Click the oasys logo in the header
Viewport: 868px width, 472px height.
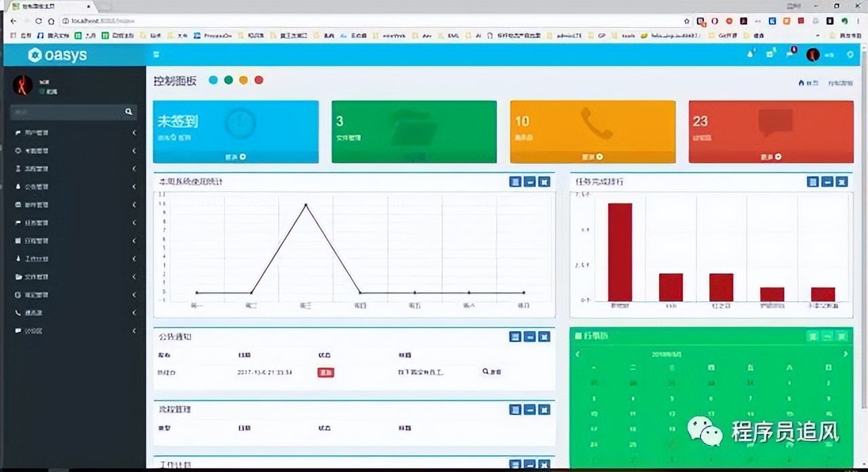tap(58, 55)
